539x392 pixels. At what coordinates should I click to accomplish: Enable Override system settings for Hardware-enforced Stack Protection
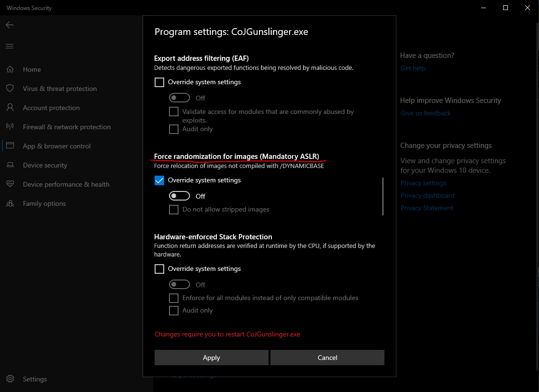[159, 269]
